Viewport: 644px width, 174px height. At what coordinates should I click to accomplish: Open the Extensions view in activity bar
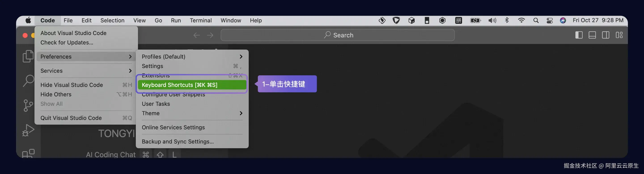pos(28,153)
